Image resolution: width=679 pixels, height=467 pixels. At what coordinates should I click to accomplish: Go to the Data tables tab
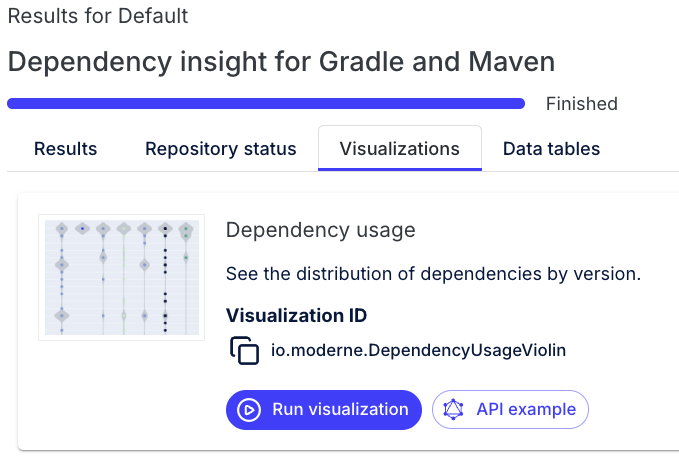click(x=551, y=149)
